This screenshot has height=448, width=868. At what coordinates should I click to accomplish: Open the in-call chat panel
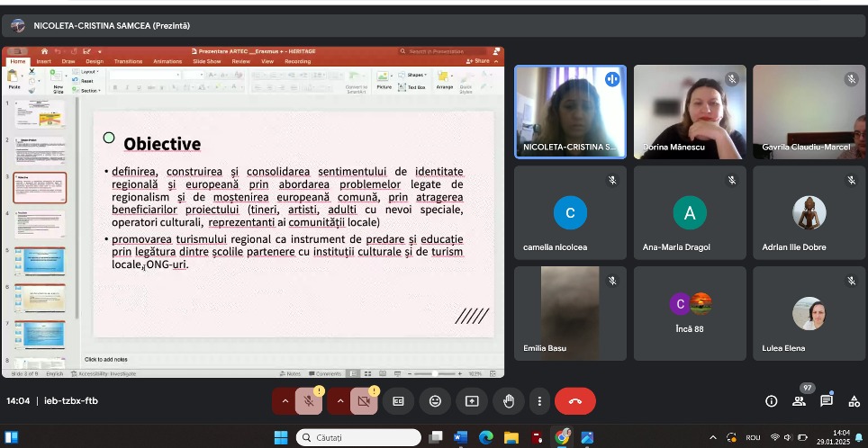(x=826, y=401)
